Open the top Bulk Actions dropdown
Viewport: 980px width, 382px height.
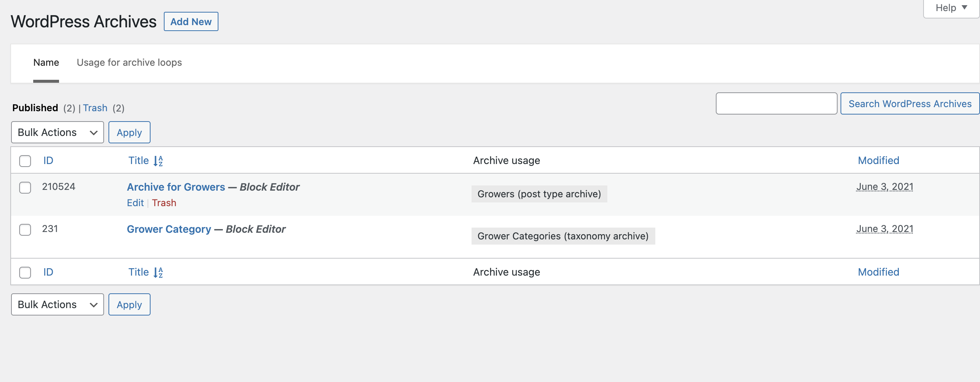pos(58,133)
